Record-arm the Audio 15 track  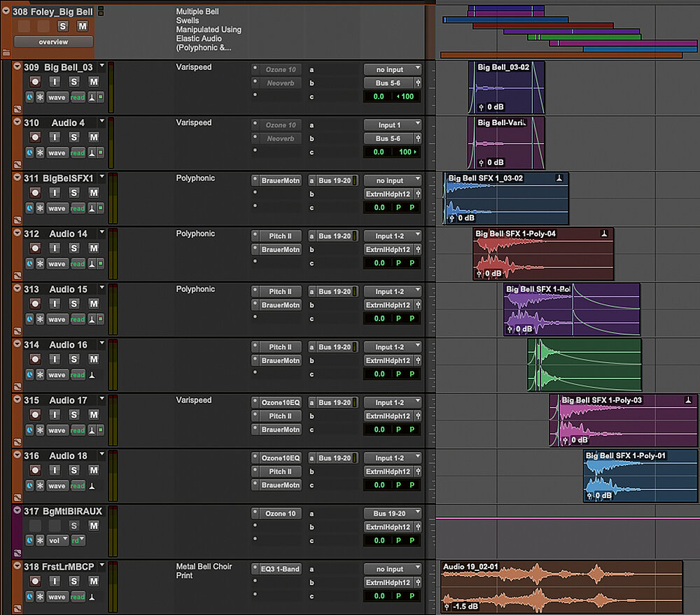click(35, 304)
